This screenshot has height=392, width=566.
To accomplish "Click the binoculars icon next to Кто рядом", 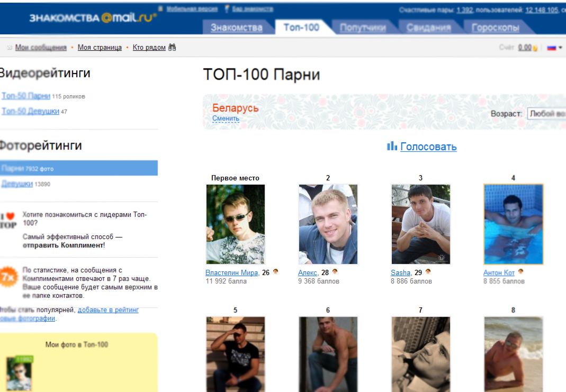I will (172, 47).
